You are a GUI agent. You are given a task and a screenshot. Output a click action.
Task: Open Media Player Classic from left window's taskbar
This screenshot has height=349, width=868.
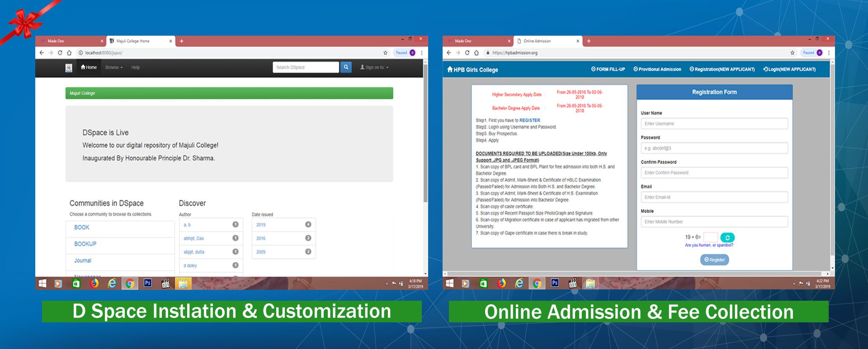click(165, 283)
